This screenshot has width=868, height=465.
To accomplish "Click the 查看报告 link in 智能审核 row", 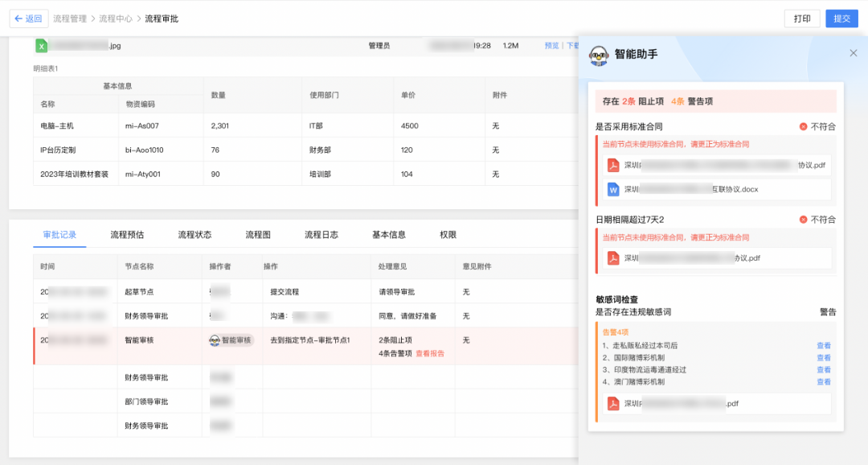I will tap(430, 354).
